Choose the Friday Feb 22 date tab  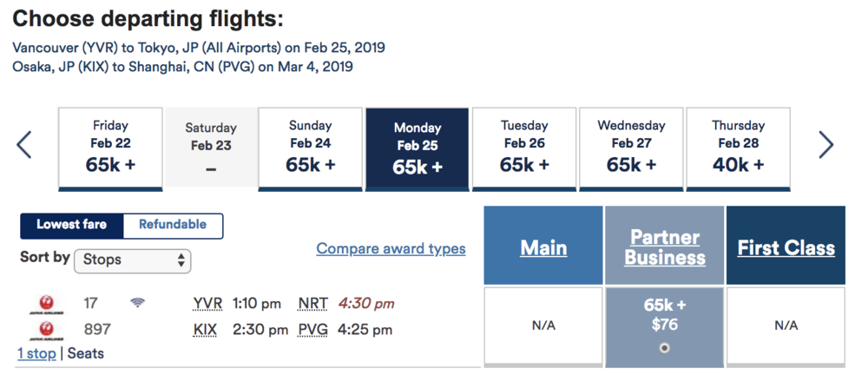click(110, 148)
